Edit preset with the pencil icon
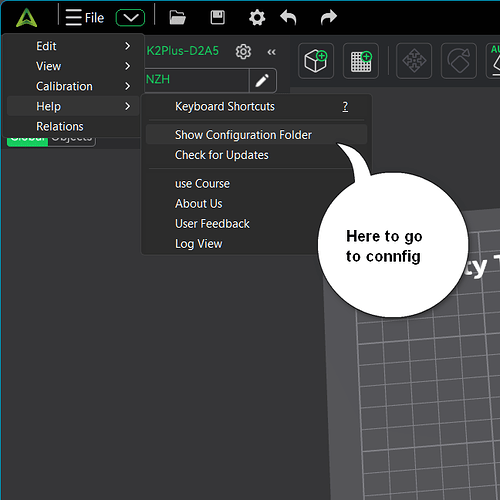The image size is (500, 500). (x=262, y=80)
